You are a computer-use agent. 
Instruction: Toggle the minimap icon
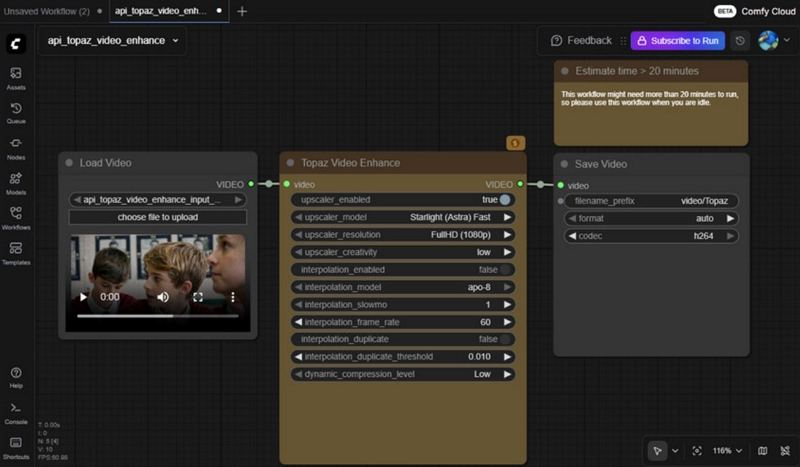(762, 451)
